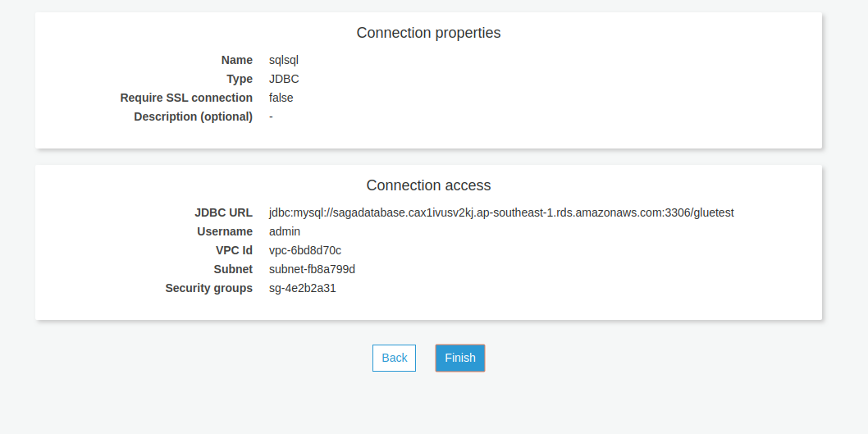This screenshot has width=868, height=434.
Task: Click the Back button
Action: click(394, 358)
